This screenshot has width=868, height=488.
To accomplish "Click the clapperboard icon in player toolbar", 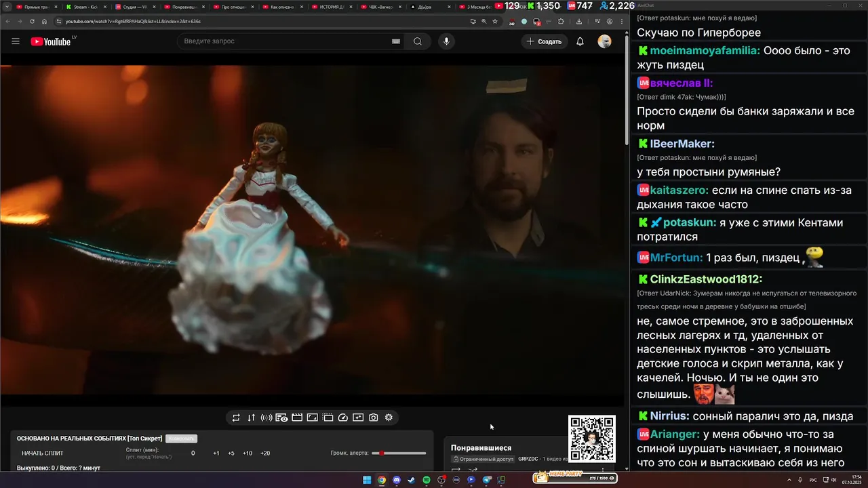I will pos(297,418).
